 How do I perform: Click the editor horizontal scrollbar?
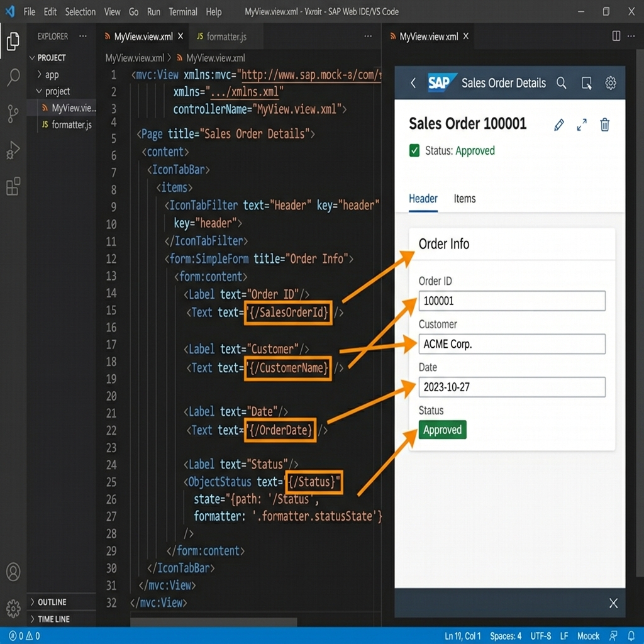(x=214, y=622)
